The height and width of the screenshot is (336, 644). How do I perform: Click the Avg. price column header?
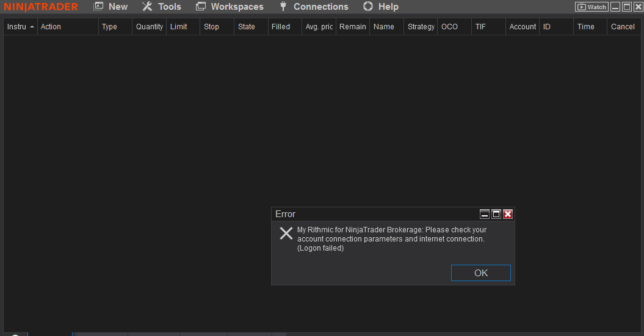[x=319, y=27]
